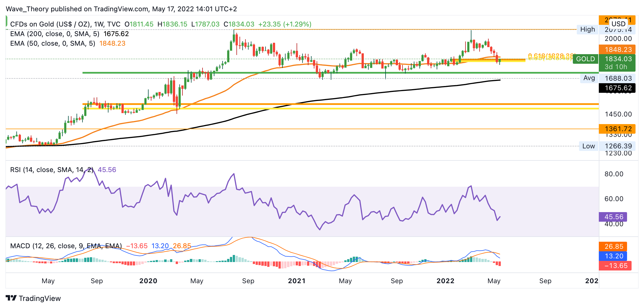This screenshot has width=644, height=308.
Task: Select the EMA 50 indicator legend
Action: pyautogui.click(x=53, y=43)
